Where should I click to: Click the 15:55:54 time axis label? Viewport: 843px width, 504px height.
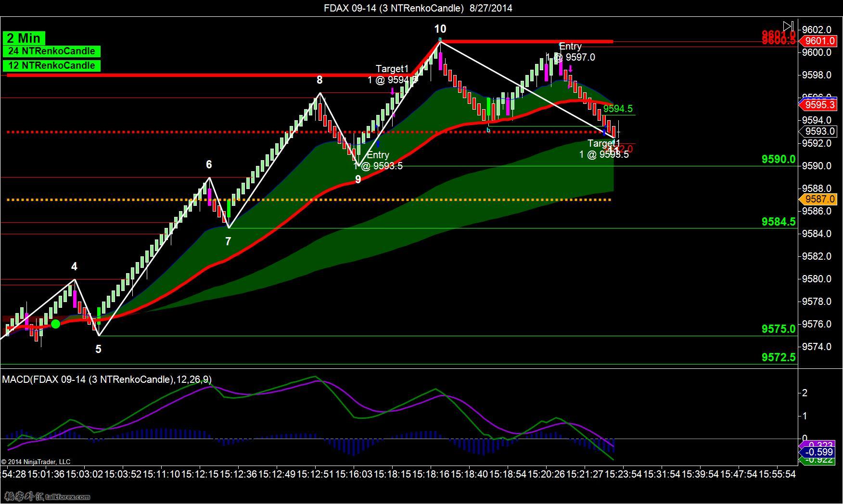[x=777, y=474]
